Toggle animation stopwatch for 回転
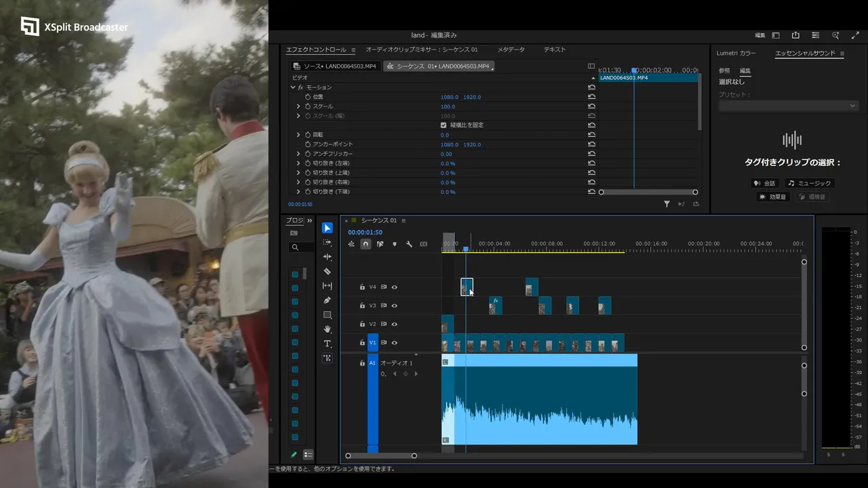The image size is (868, 488). pos(307,135)
